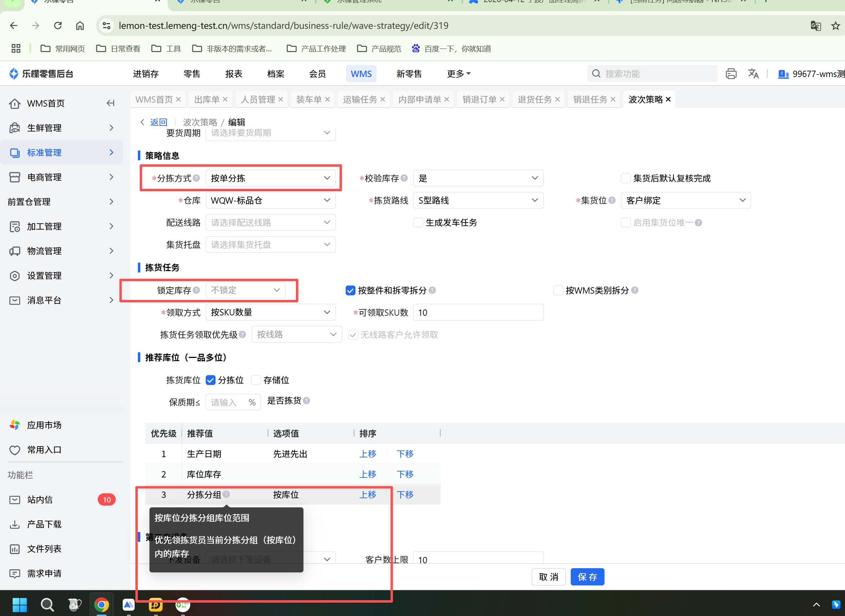Screen dimensions: 845x616
Task: Click the 保存 button
Action: tap(587, 577)
